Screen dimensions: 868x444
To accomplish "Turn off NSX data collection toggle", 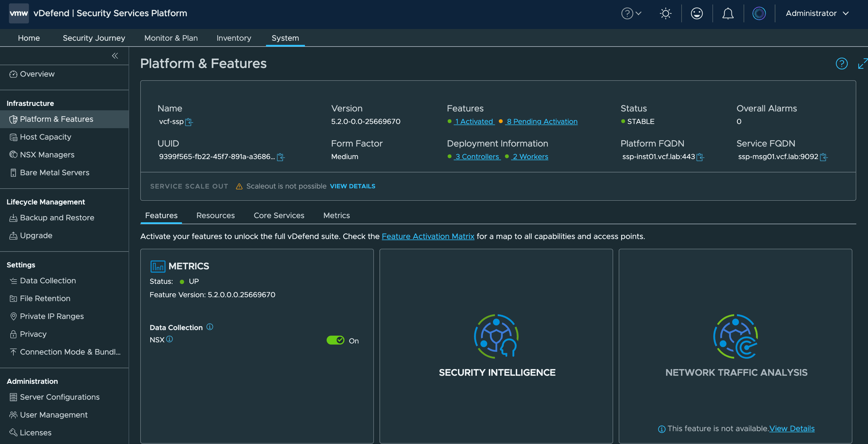I will tap(335, 340).
